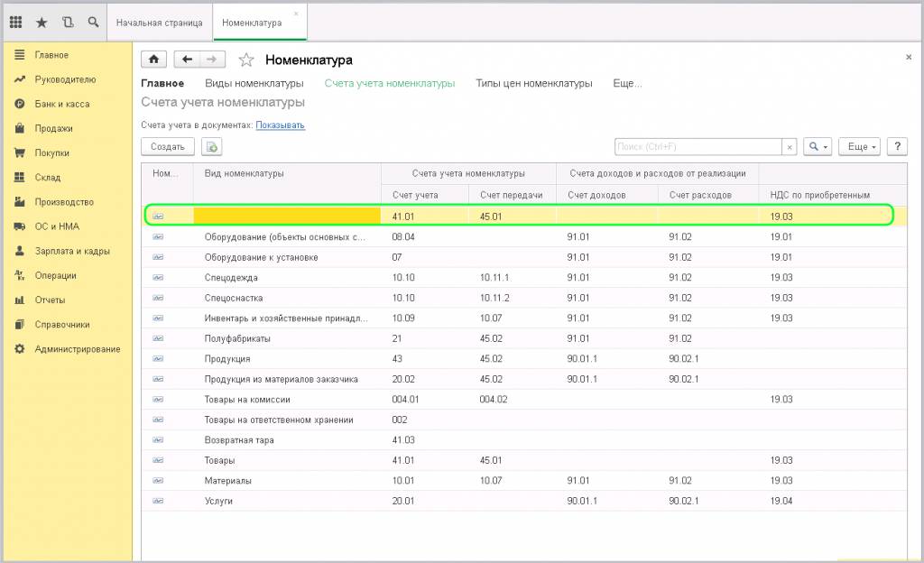Open the Производство sidebar section

(64, 202)
